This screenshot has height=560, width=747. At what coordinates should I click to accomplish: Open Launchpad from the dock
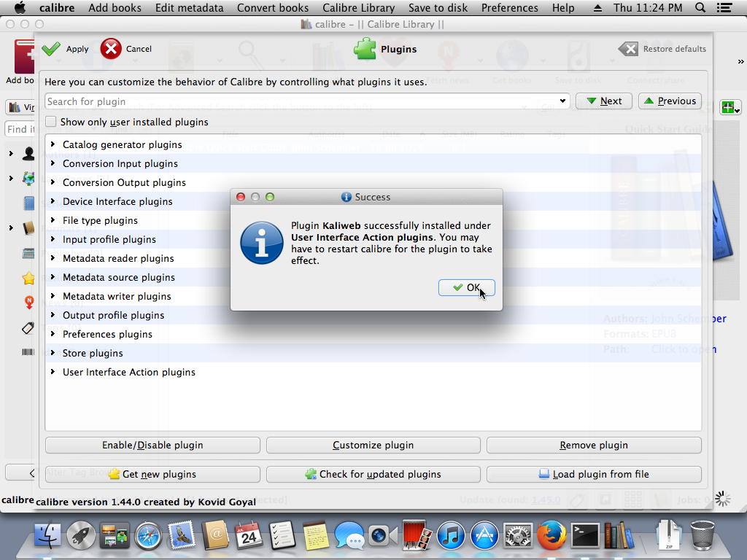click(x=81, y=535)
